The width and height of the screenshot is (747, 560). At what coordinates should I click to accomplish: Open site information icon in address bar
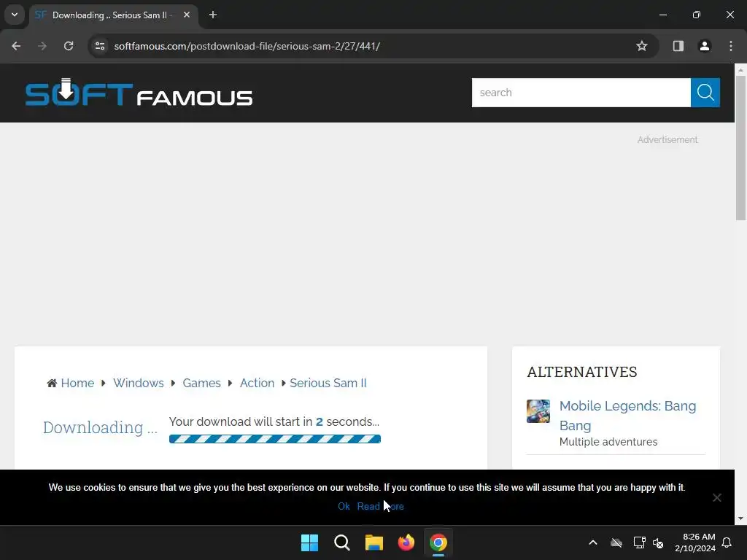[100, 46]
